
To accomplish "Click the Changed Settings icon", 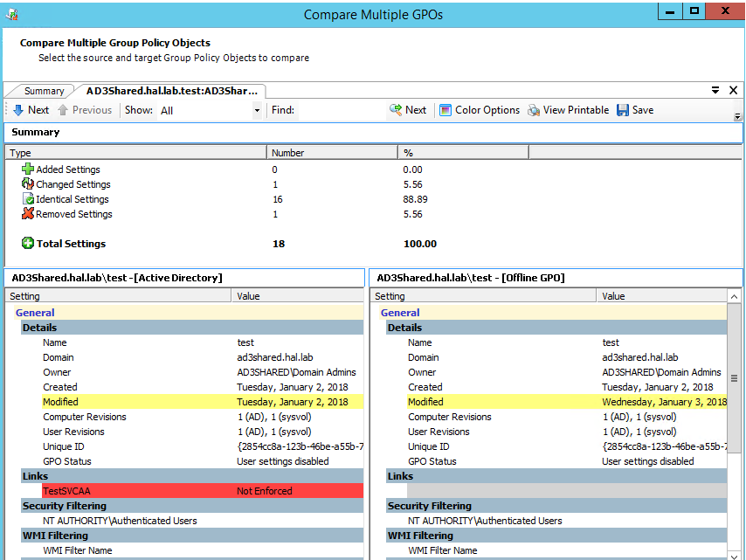I will [x=28, y=184].
